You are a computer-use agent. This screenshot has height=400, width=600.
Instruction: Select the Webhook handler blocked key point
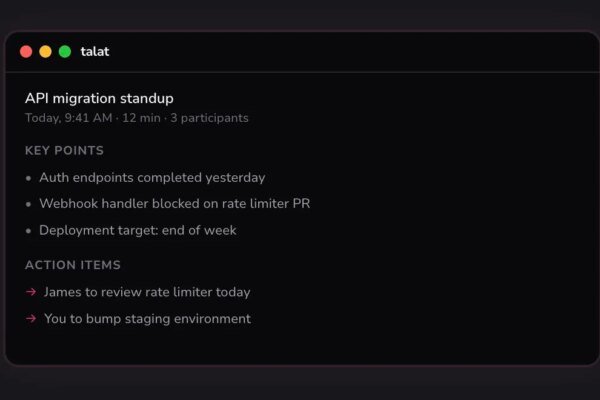point(174,204)
